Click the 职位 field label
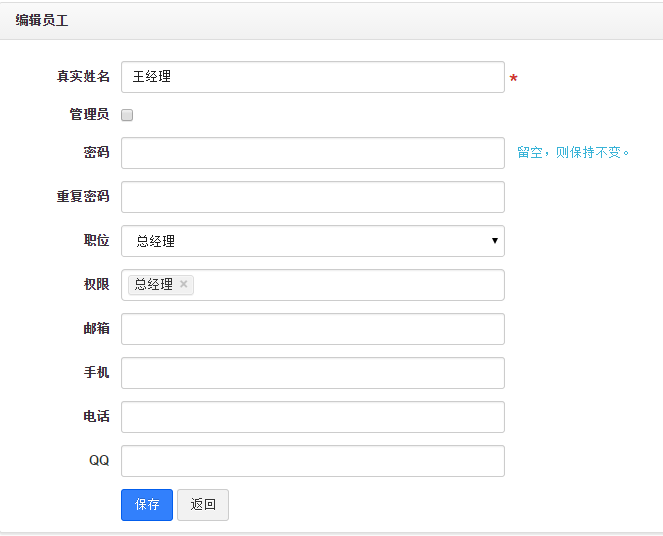 tap(97, 241)
